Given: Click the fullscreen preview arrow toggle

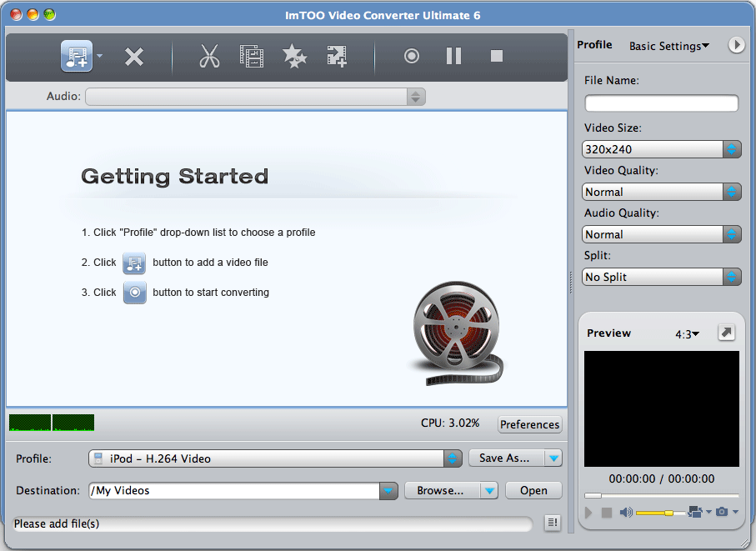Looking at the screenshot, I should pos(726,332).
